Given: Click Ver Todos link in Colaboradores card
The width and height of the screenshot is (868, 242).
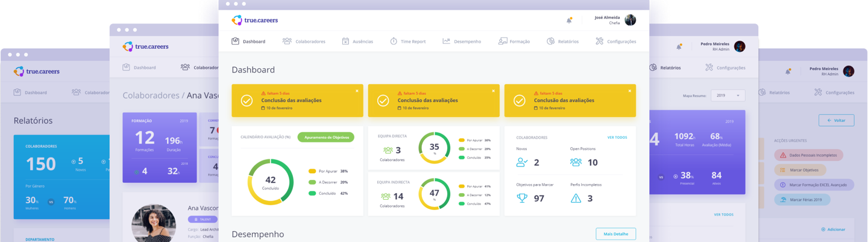Looking at the screenshot, I should click(617, 138).
